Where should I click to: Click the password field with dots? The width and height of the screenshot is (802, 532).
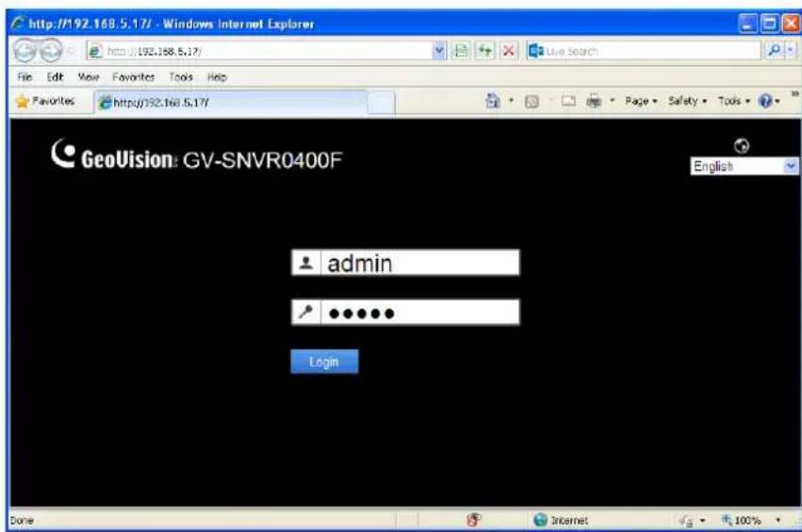pyautogui.click(x=419, y=313)
